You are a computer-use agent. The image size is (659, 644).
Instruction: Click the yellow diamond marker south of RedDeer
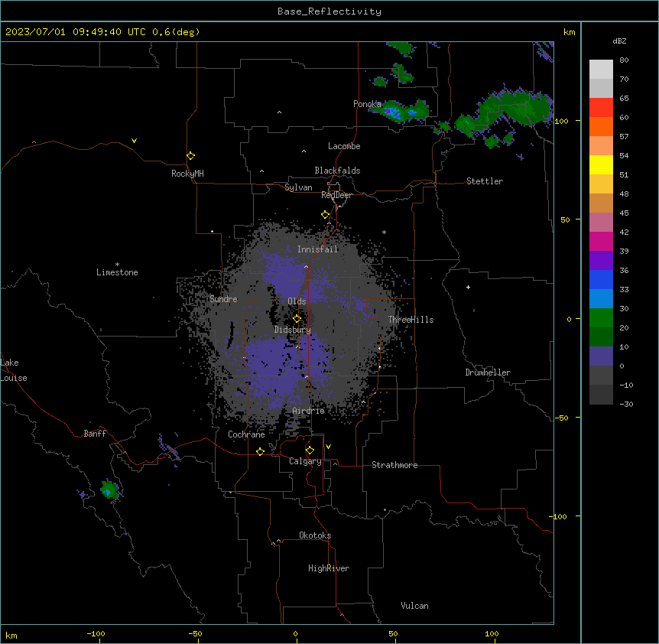click(x=325, y=214)
